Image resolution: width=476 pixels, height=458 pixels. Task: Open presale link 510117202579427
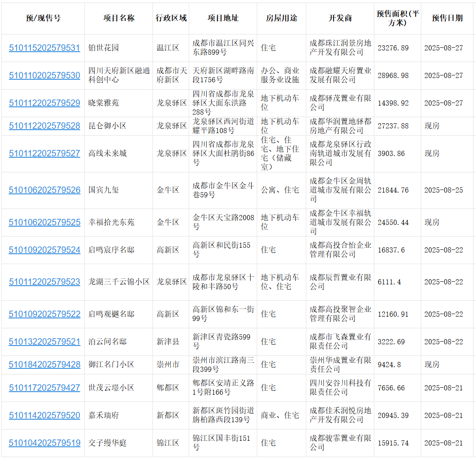(x=44, y=388)
